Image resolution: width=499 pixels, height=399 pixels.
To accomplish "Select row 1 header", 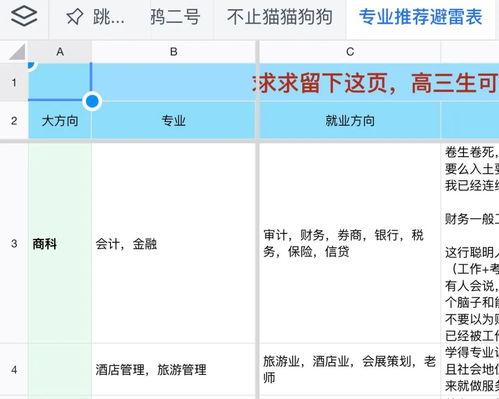I will [x=14, y=82].
